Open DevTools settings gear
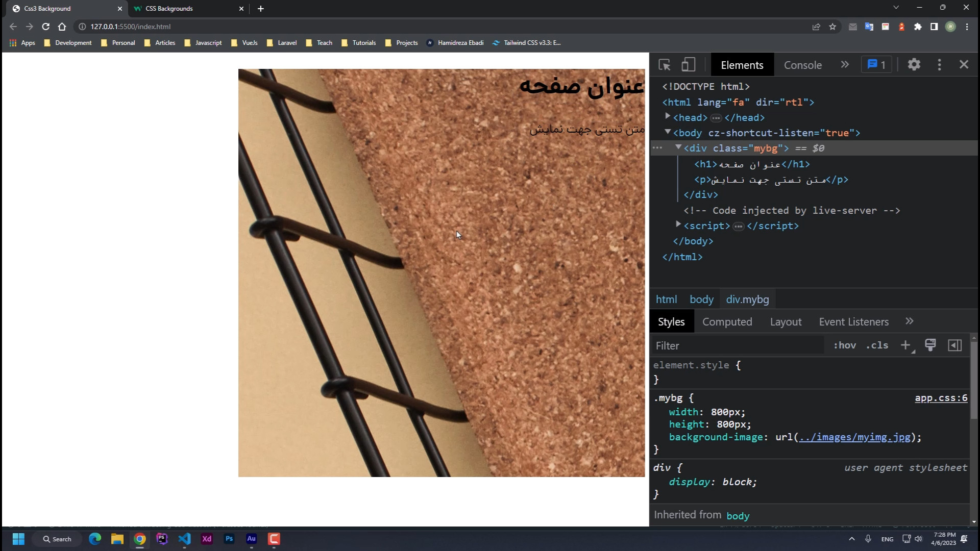The height and width of the screenshot is (551, 980). point(914,65)
